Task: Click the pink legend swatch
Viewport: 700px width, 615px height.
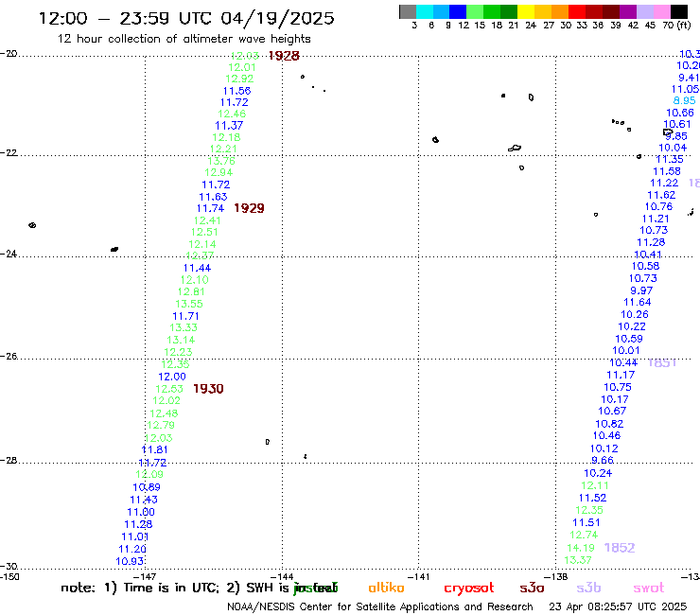Action: click(x=661, y=11)
